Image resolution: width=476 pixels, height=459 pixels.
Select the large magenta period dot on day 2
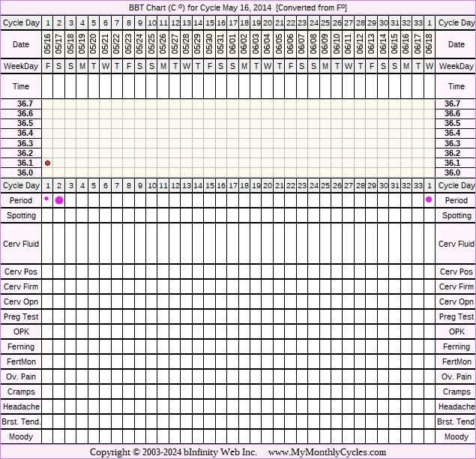coord(59,200)
